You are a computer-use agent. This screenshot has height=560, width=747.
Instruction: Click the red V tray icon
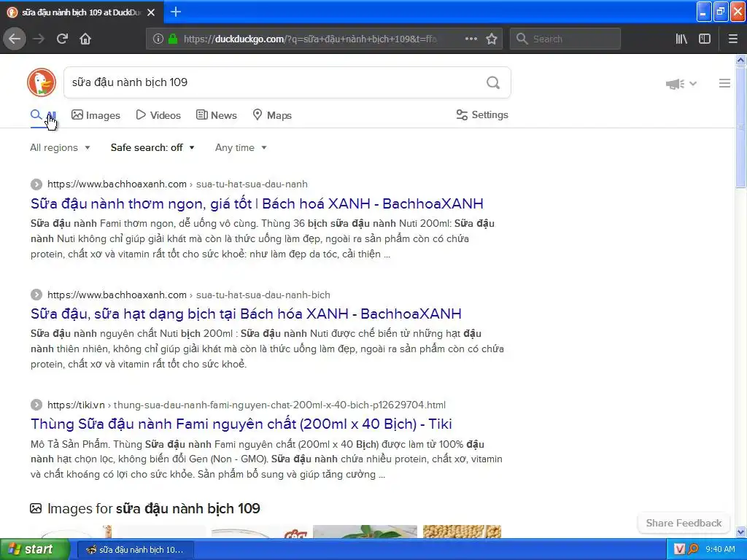click(679, 550)
